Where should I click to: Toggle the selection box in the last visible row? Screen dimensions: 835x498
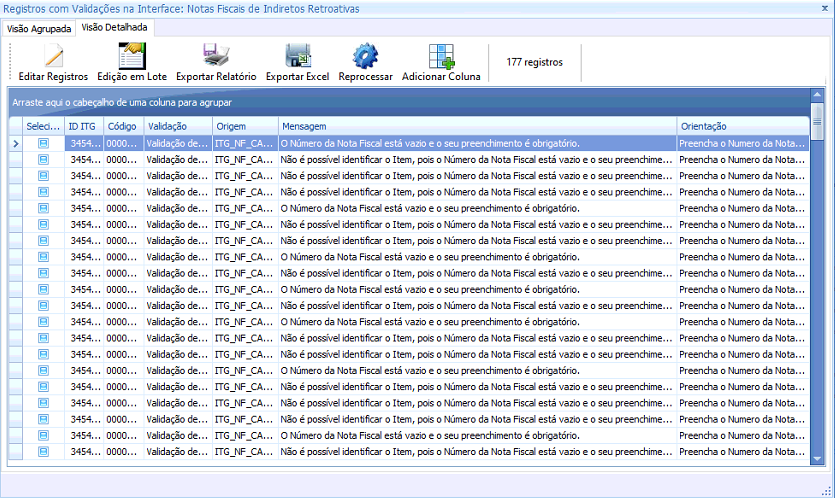coord(44,452)
